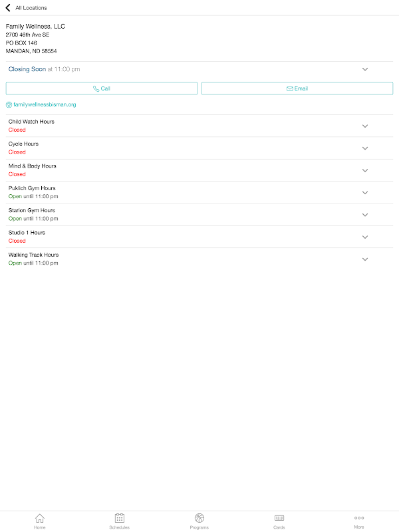The height and width of the screenshot is (532, 399).
Task: Select the Walking Track Hours title
Action: (34, 255)
